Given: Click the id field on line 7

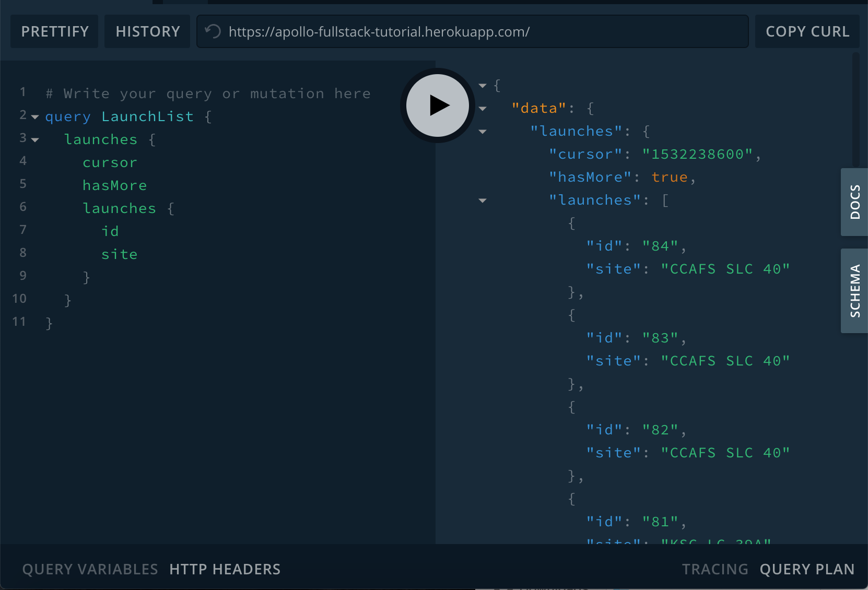Looking at the screenshot, I should pos(110,231).
